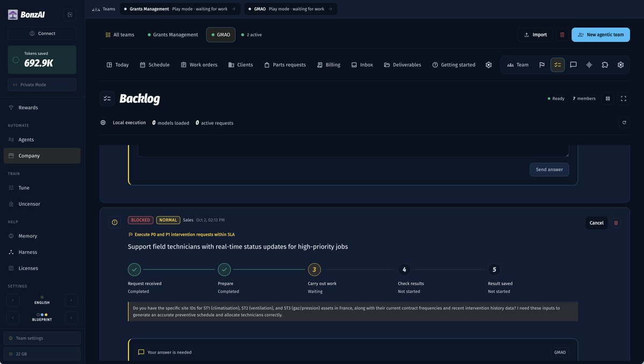This screenshot has width=644, height=364.
Task: Create a New agentic team
Action: click(x=600, y=35)
